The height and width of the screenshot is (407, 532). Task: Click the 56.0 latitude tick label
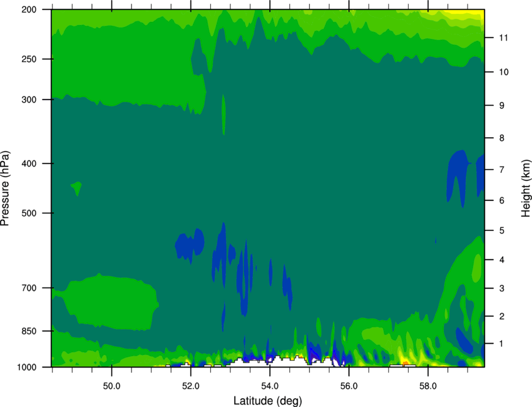pos(349,386)
